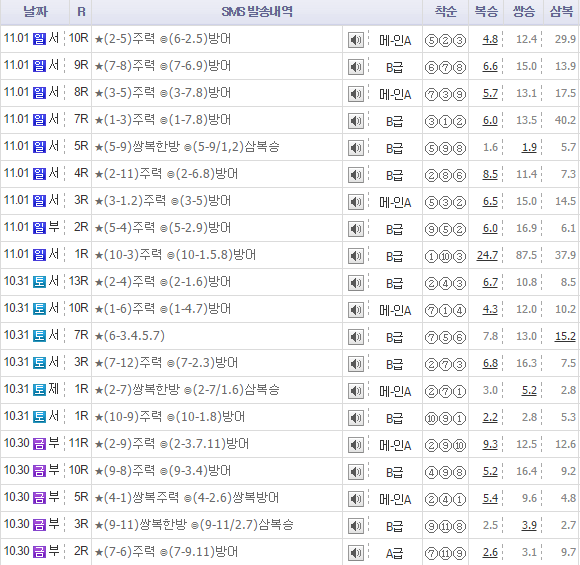
Task: Play sound for 10.30 3R row
Action: (x=356, y=526)
